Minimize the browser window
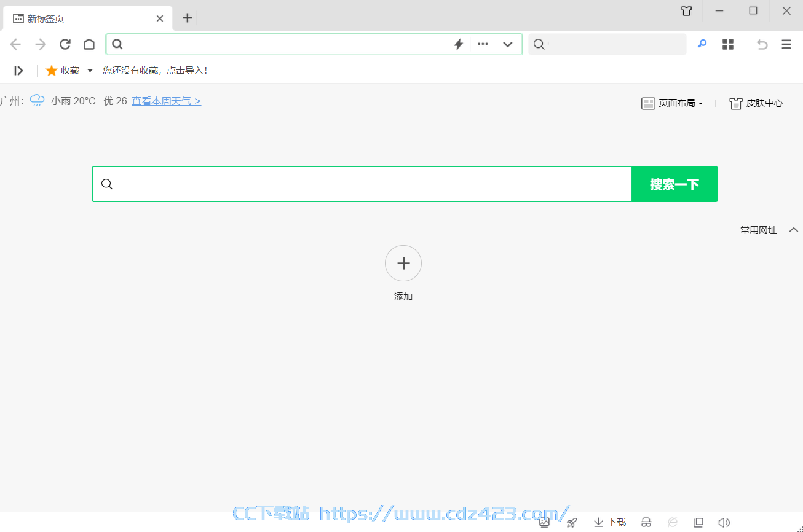 pos(719,11)
